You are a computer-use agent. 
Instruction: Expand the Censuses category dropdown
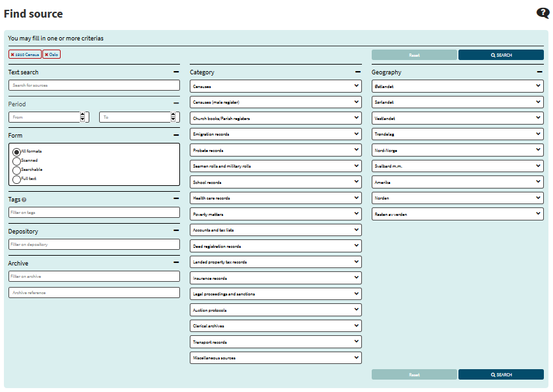click(x=275, y=86)
